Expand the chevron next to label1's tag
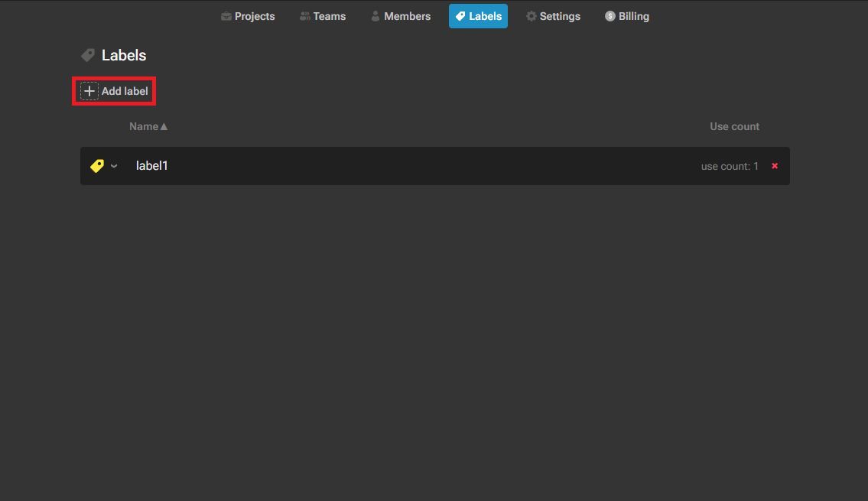 click(x=114, y=166)
